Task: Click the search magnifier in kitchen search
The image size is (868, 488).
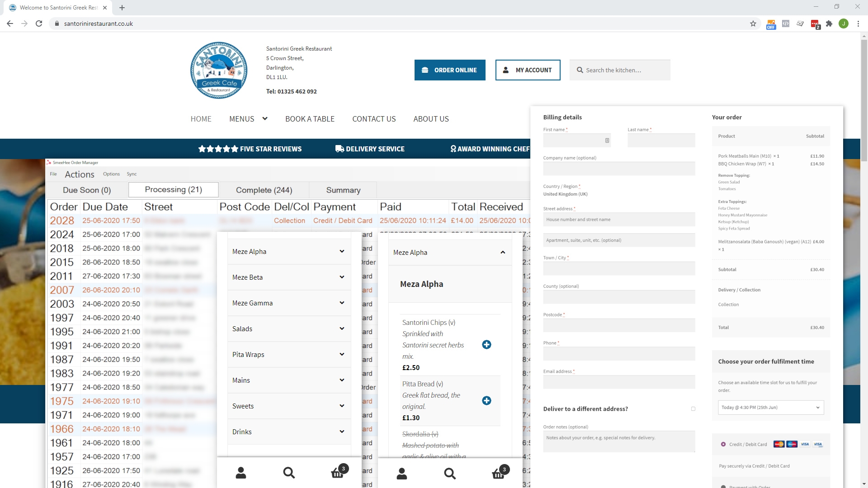Action: click(x=580, y=70)
